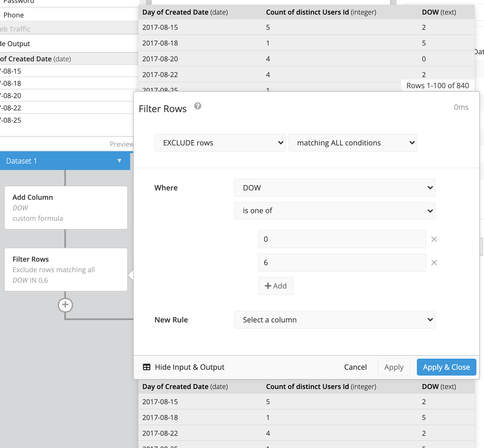484x448 pixels.
Task: Click the 0ms timing label
Action: (461, 107)
